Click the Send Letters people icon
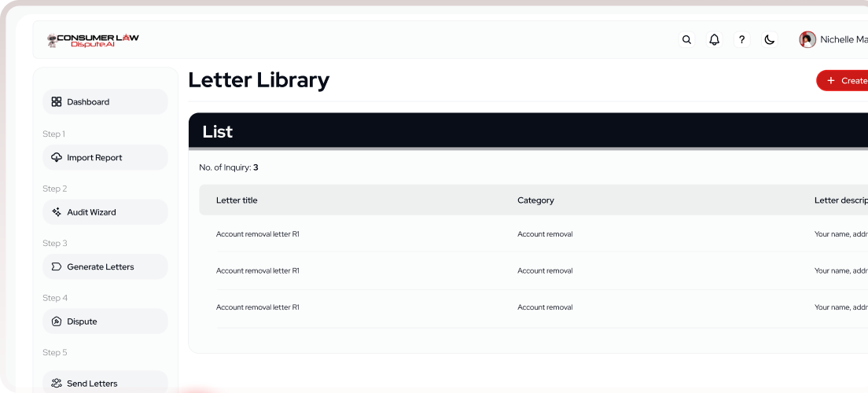The width and height of the screenshot is (868, 393). pyautogui.click(x=57, y=384)
